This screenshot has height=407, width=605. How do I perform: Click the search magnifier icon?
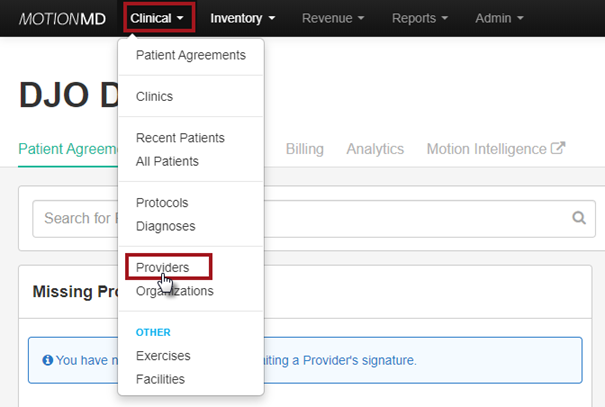[x=577, y=218]
